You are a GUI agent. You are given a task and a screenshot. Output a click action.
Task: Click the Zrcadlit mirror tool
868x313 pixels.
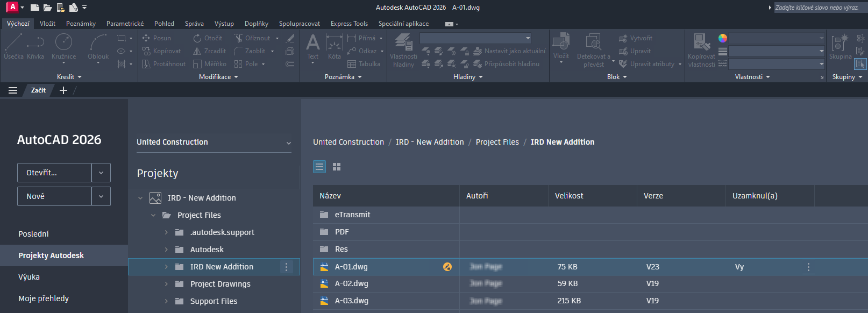pyautogui.click(x=210, y=51)
